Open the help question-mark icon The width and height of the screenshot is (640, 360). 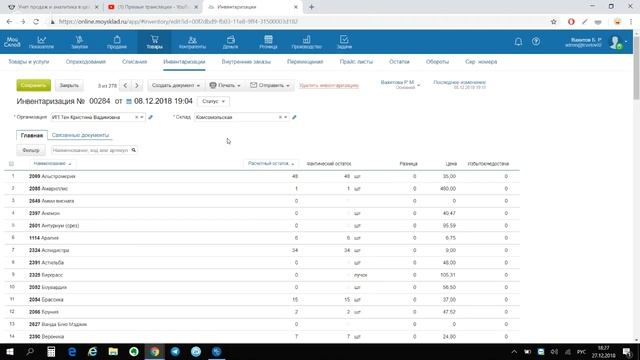click(536, 42)
